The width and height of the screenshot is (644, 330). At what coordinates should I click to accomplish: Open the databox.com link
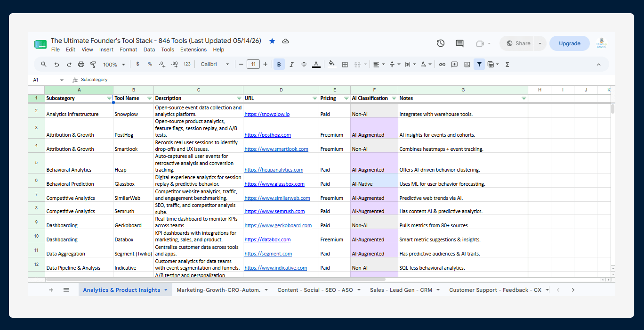267,239
